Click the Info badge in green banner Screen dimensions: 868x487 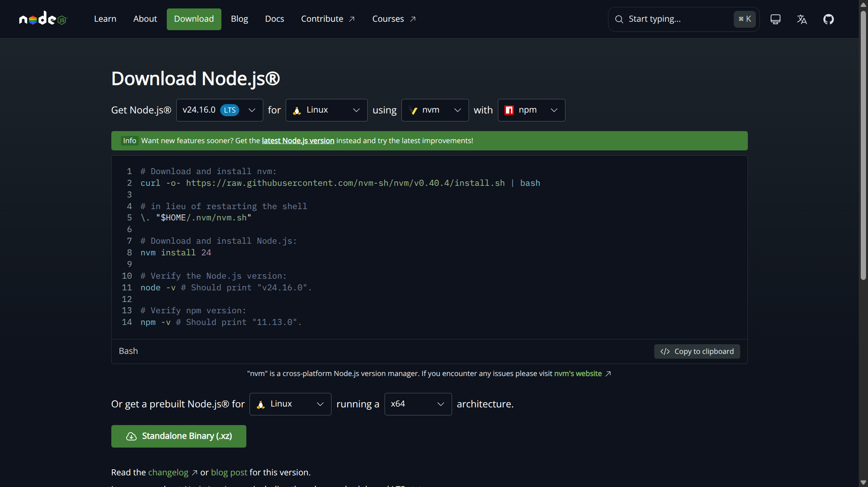(x=129, y=141)
